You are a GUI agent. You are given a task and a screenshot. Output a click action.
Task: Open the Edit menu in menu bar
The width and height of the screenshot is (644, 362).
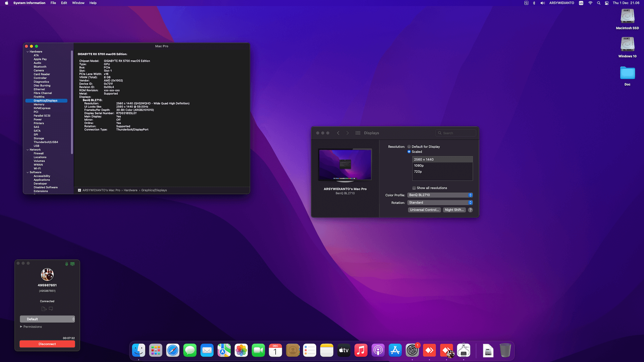64,3
